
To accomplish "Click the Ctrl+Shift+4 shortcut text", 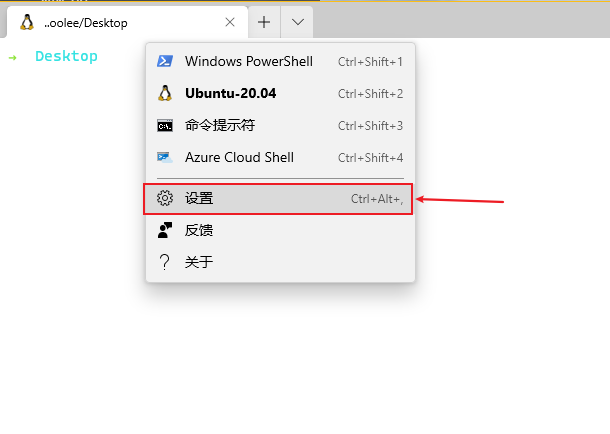I will tap(370, 158).
